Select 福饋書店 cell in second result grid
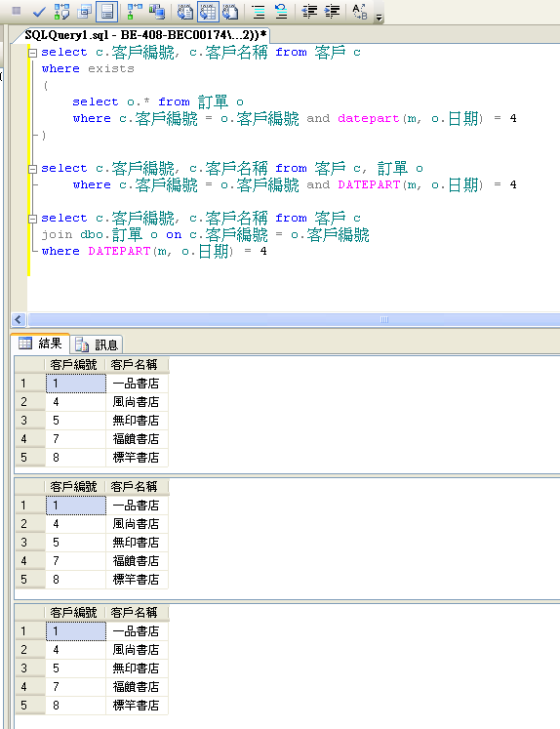This screenshot has width=560, height=729. pyautogui.click(x=137, y=561)
